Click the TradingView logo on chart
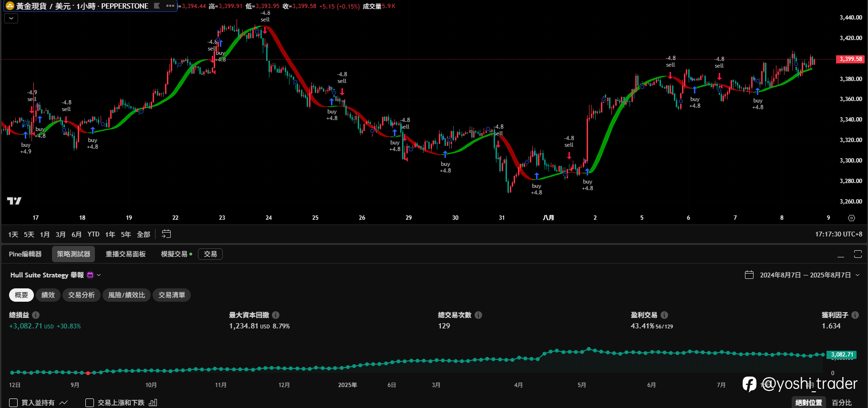 click(x=14, y=201)
